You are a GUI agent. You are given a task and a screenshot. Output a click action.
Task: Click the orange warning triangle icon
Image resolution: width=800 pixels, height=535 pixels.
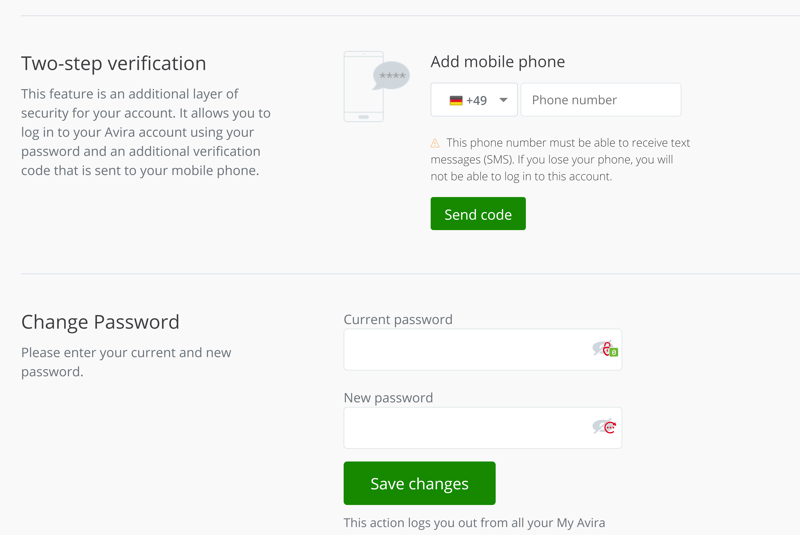[x=435, y=143]
